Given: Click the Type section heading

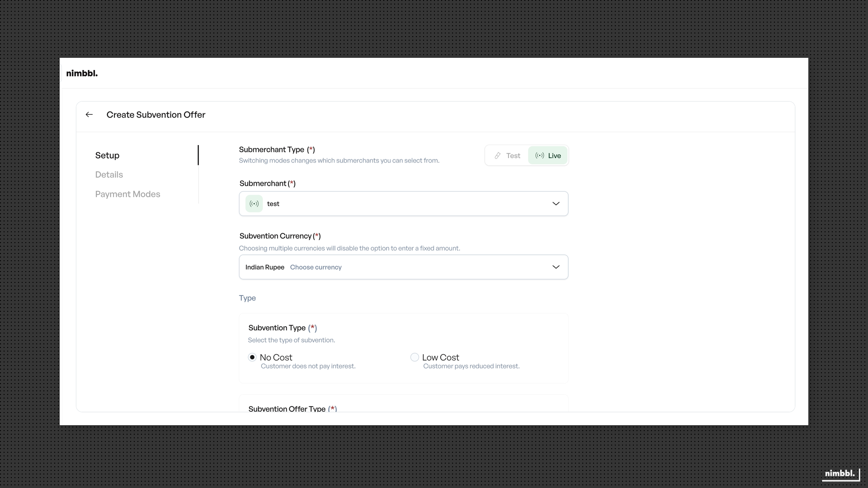Looking at the screenshot, I should coord(247,298).
